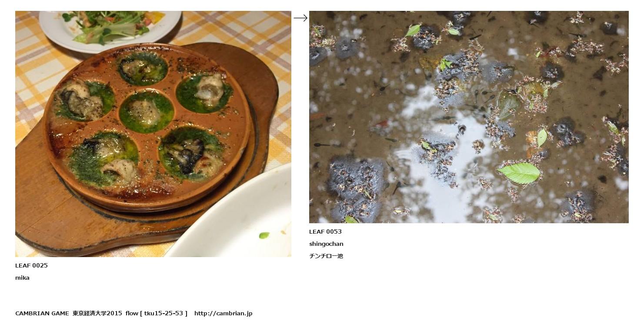The height and width of the screenshot is (324, 644).
Task: Select the LEAF 0025 label
Action: [x=31, y=265]
